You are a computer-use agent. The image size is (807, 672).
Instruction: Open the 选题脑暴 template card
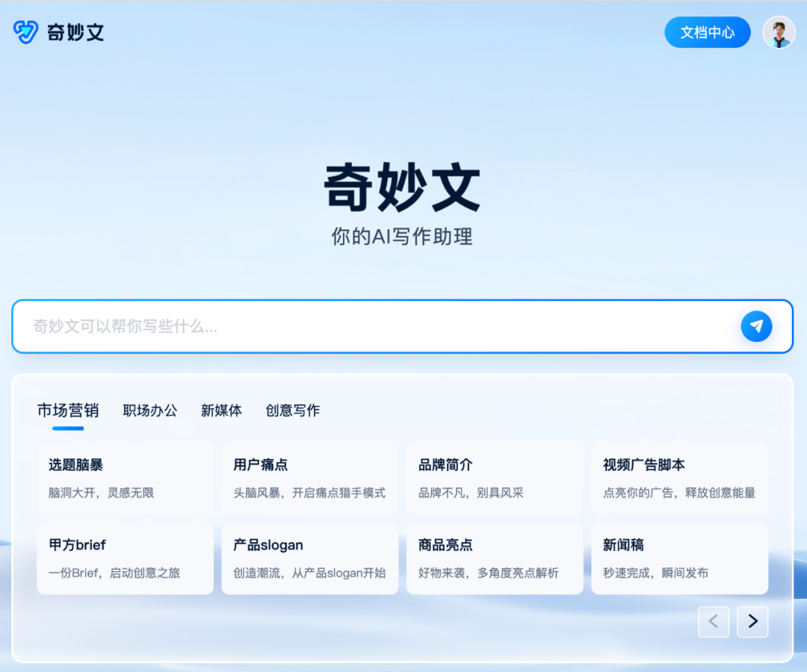125,478
